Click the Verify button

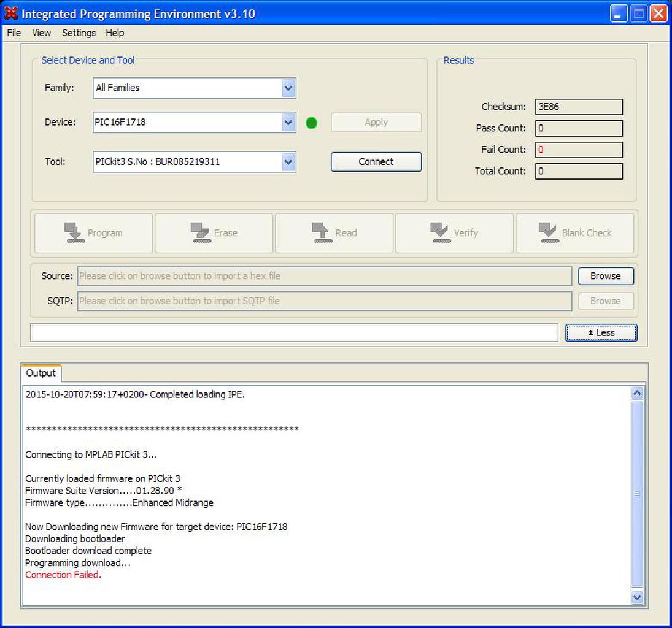(454, 233)
